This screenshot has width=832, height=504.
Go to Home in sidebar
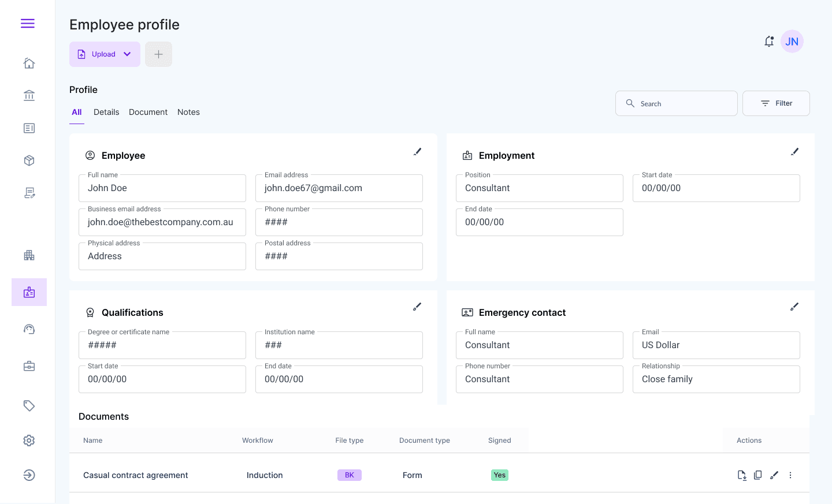(29, 63)
